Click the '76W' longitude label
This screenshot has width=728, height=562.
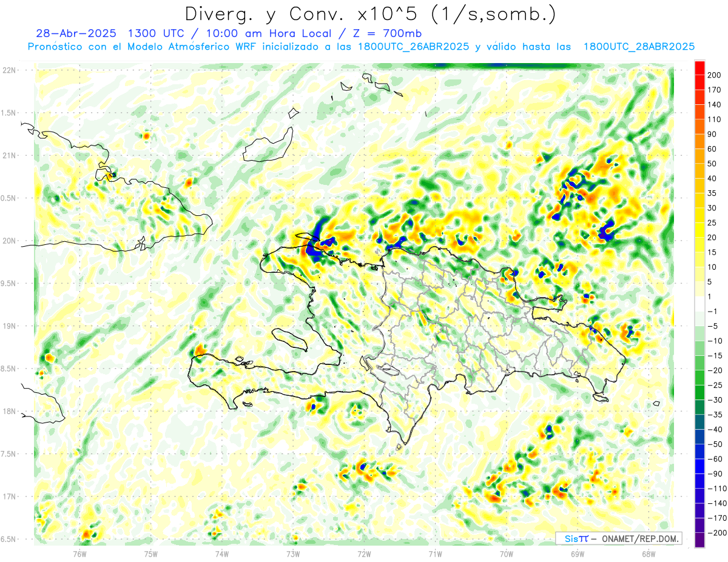click(80, 554)
